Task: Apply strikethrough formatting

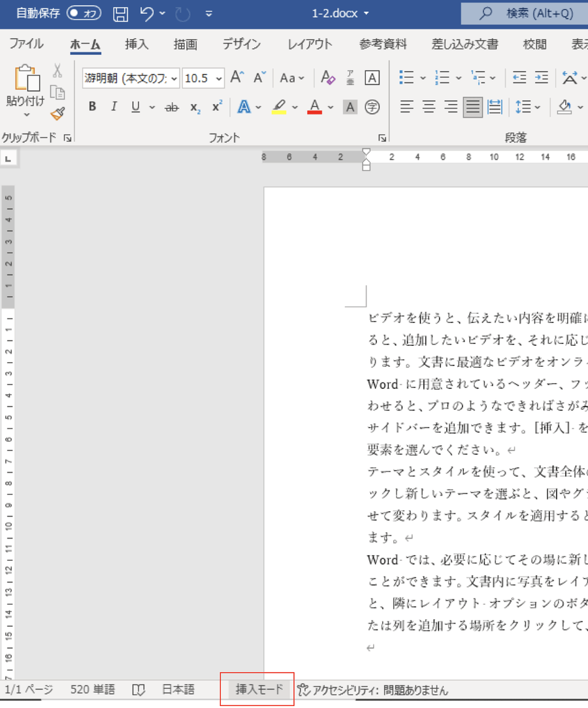Action: tap(172, 107)
